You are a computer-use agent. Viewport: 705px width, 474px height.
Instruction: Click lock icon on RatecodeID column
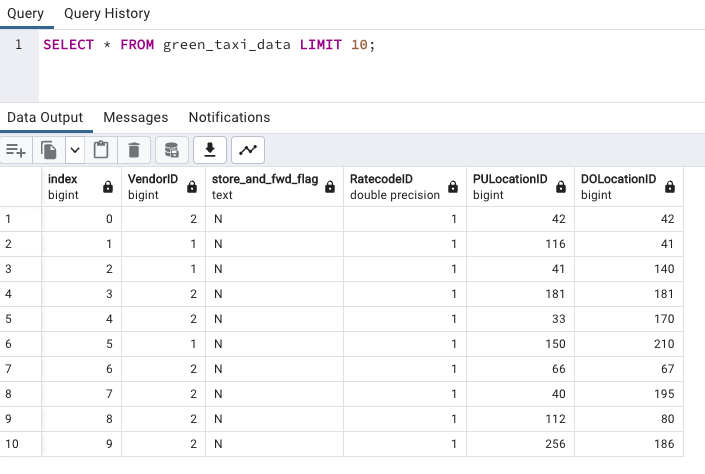point(453,187)
